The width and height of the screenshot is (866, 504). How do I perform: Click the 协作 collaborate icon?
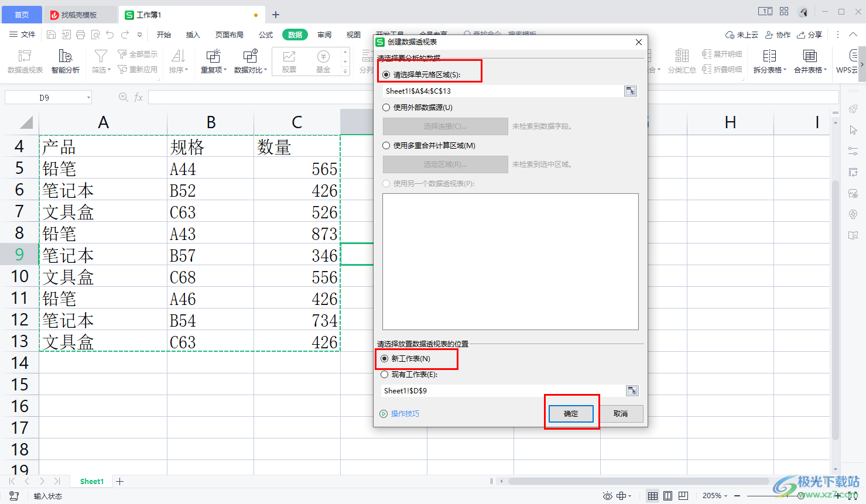click(x=778, y=35)
